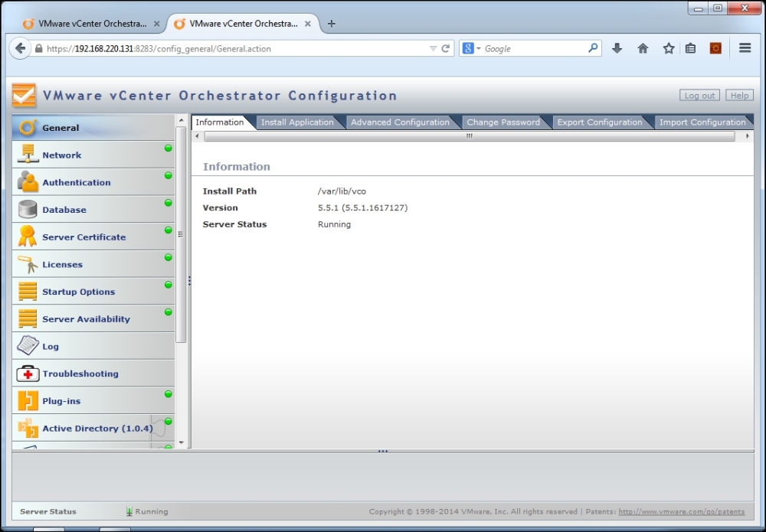Select Troubleshooting in the sidebar
This screenshot has width=766, height=532.
pos(93,374)
